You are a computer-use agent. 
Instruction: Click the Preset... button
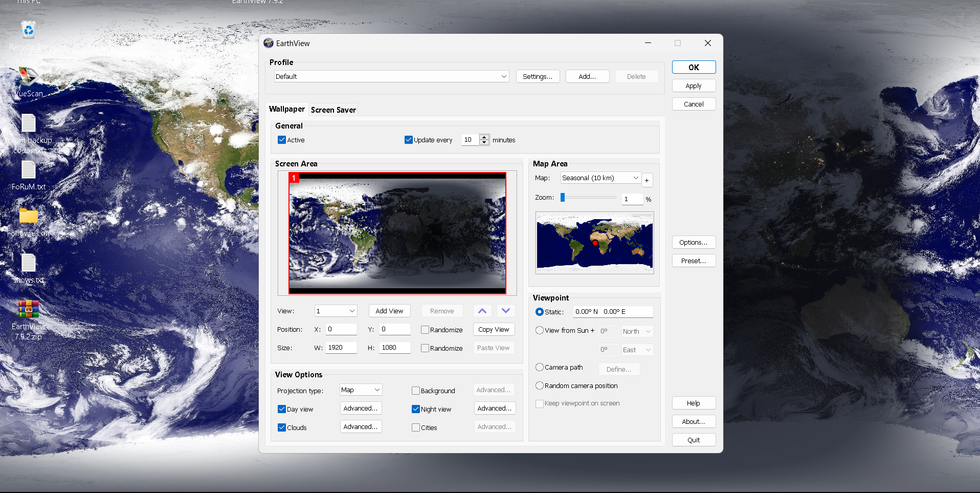694,261
